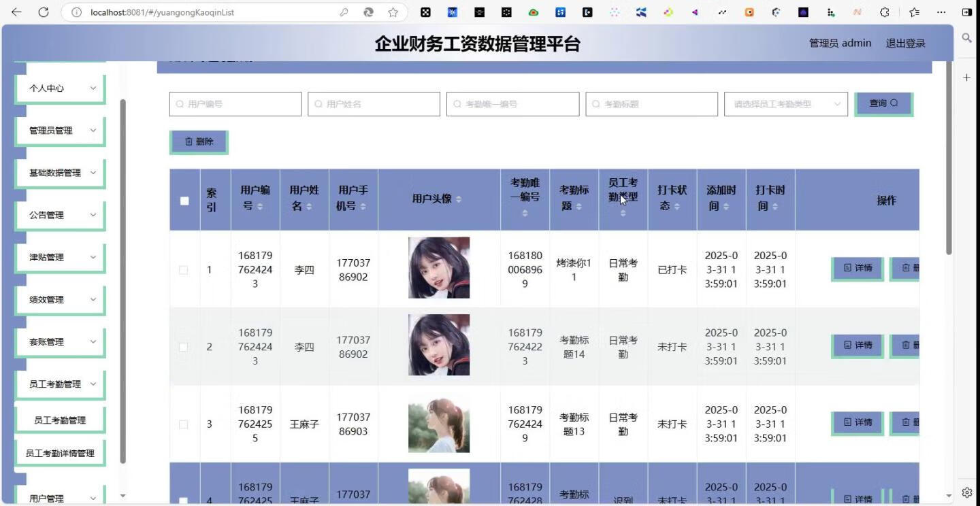This screenshot has width=980, height=506.
Task: Reload the page with the refresh icon
Action: pos(44,12)
